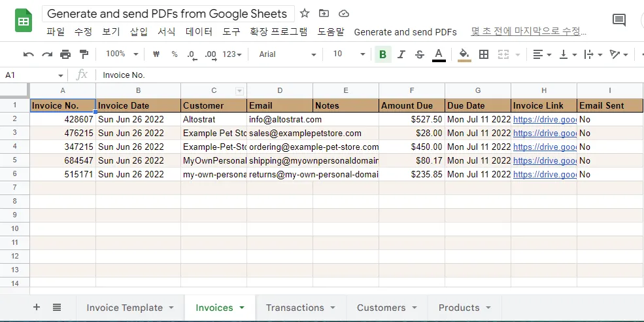This screenshot has width=644, height=322.
Task: Click the Name box showing A1
Action: 29,75
